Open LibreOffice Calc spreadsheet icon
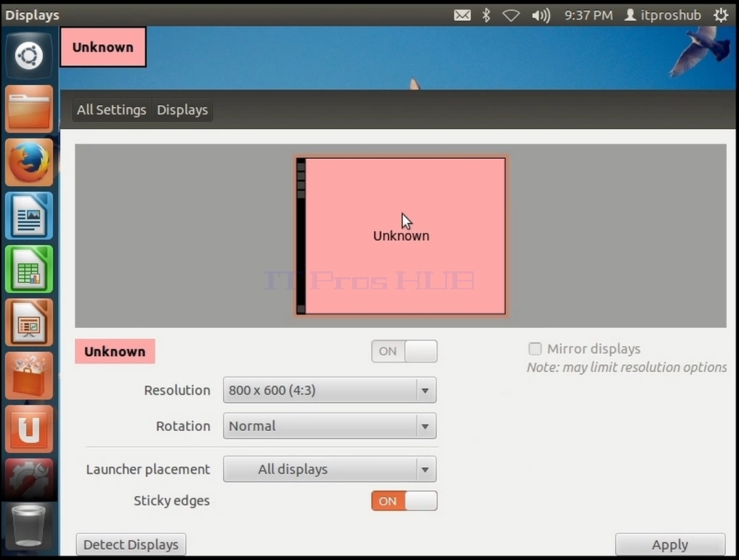 pyautogui.click(x=29, y=269)
